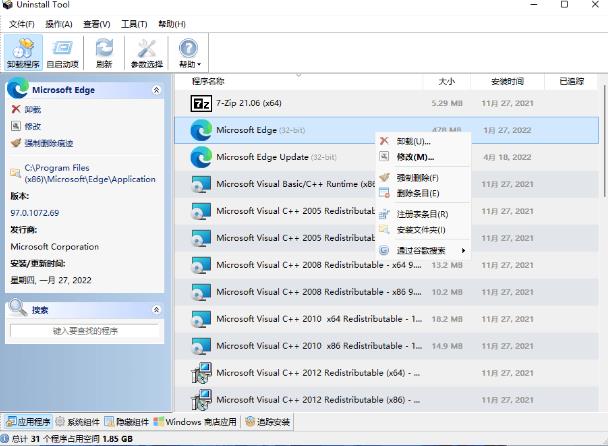Click the Microsoft Edge Update icon
This screenshot has width=608, height=446.
[x=201, y=157]
